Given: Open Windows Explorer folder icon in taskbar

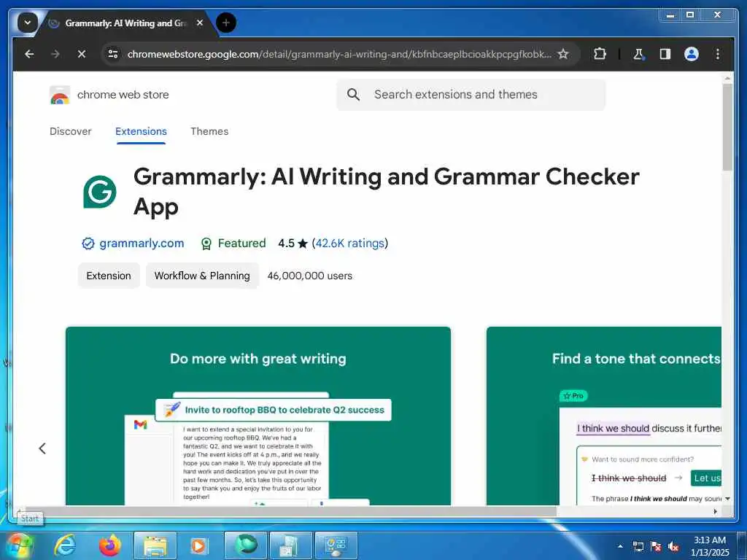Looking at the screenshot, I should tap(155, 545).
